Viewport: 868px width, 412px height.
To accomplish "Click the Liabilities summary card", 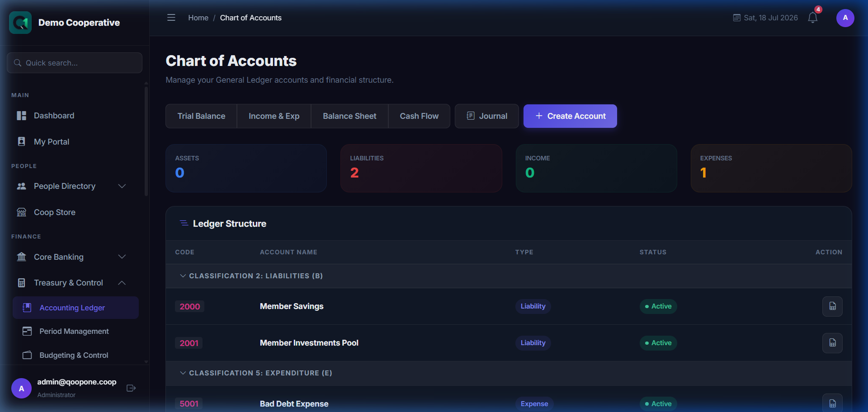I will (421, 168).
